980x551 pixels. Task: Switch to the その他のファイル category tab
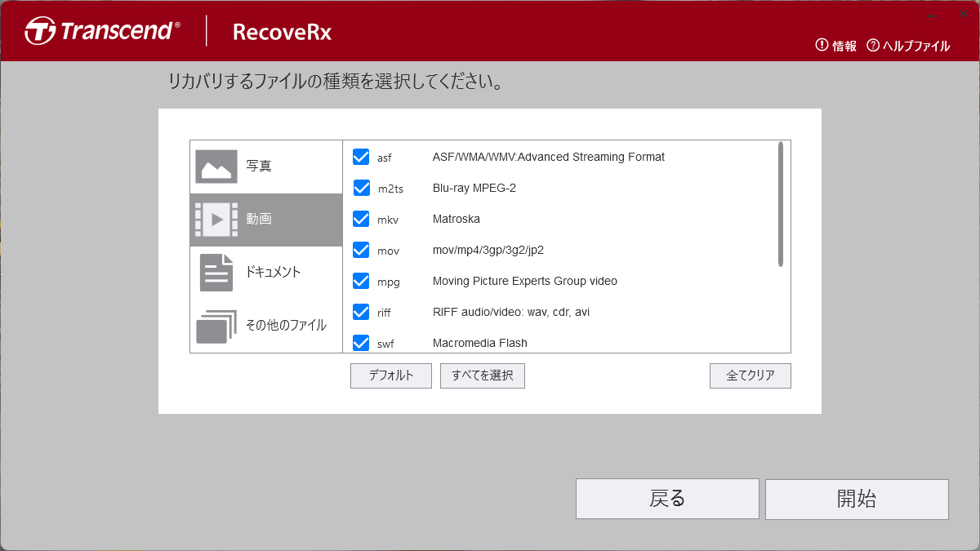286,326
